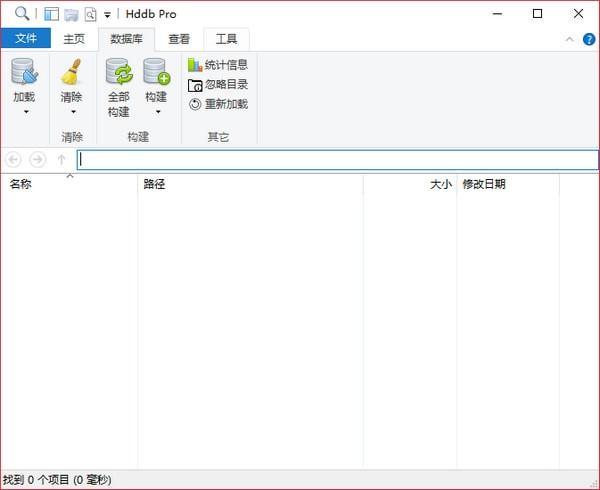The height and width of the screenshot is (490, 600).
Task: Expand the 加载 dropdown arrow
Action: 26,112
